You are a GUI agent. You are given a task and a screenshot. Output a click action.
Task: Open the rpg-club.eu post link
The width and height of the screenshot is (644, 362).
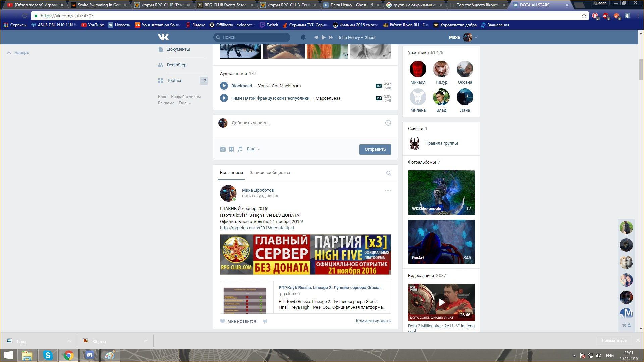257,228
